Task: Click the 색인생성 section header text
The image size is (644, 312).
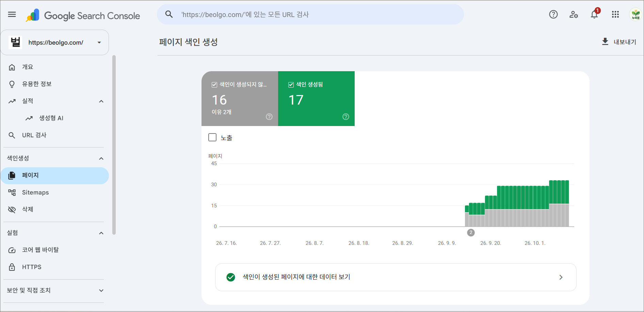Action: pos(18,158)
